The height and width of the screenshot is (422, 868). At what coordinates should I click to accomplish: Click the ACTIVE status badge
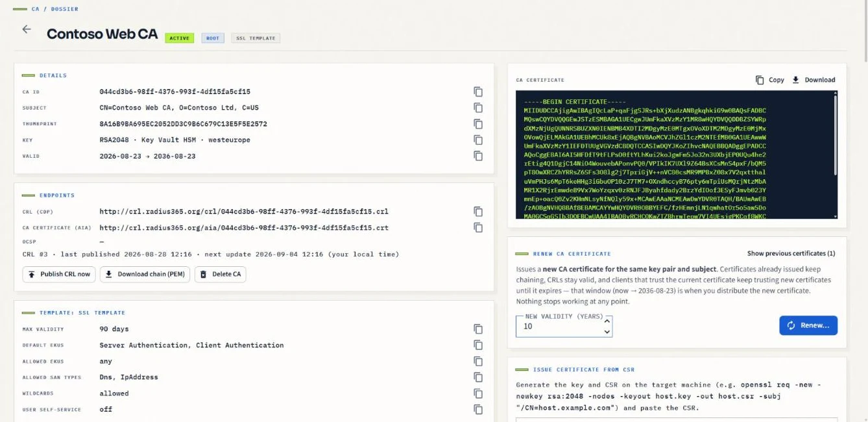(180, 38)
